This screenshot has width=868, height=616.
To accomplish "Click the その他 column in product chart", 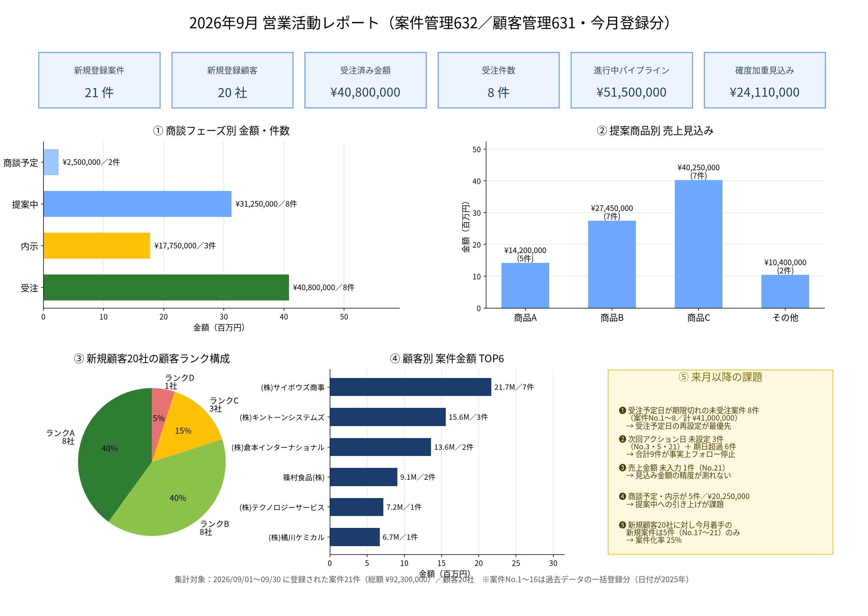I will (785, 292).
